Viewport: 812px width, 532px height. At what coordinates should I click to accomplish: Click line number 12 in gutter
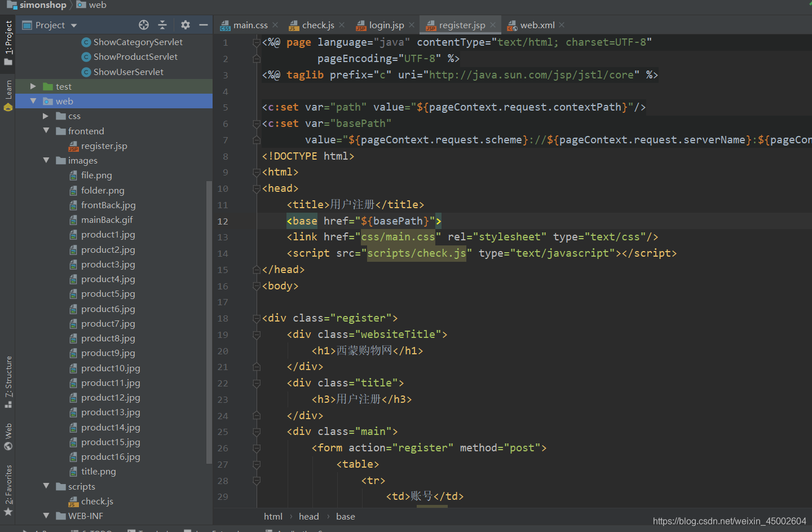pos(223,221)
